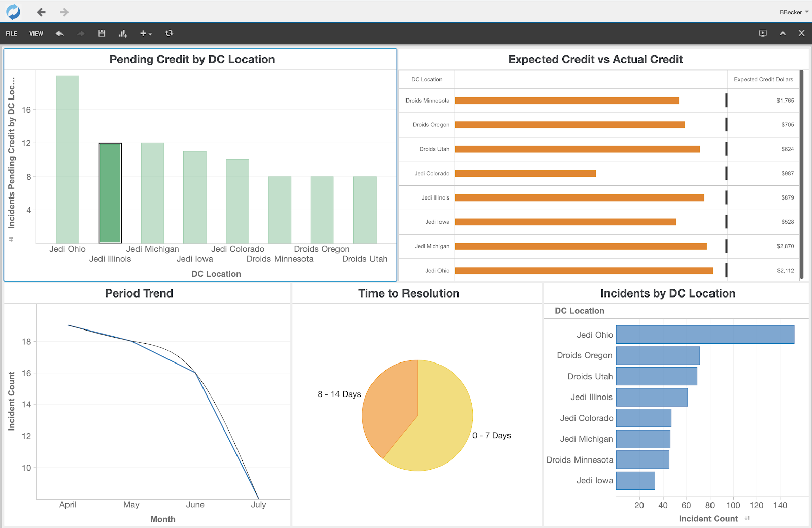Image resolution: width=812 pixels, height=528 pixels.
Task: Click the highlighted Jedi Illinois bar in Pending Credit
Action: (110, 193)
